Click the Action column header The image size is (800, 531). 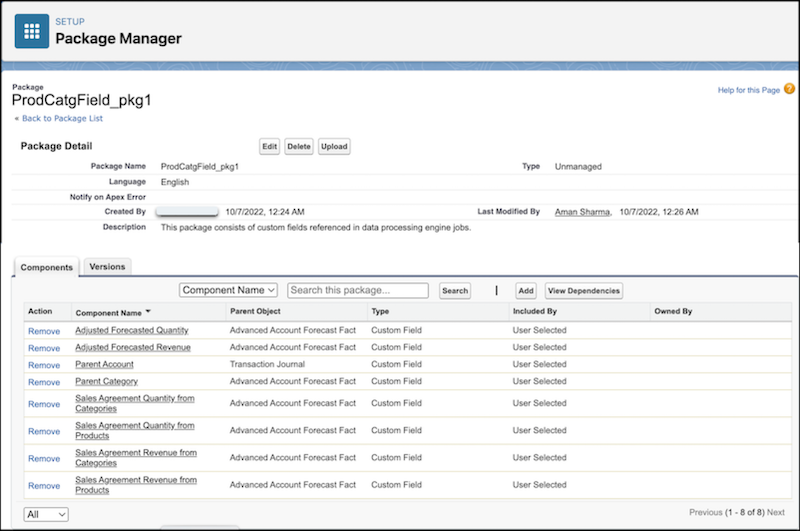[x=40, y=311]
